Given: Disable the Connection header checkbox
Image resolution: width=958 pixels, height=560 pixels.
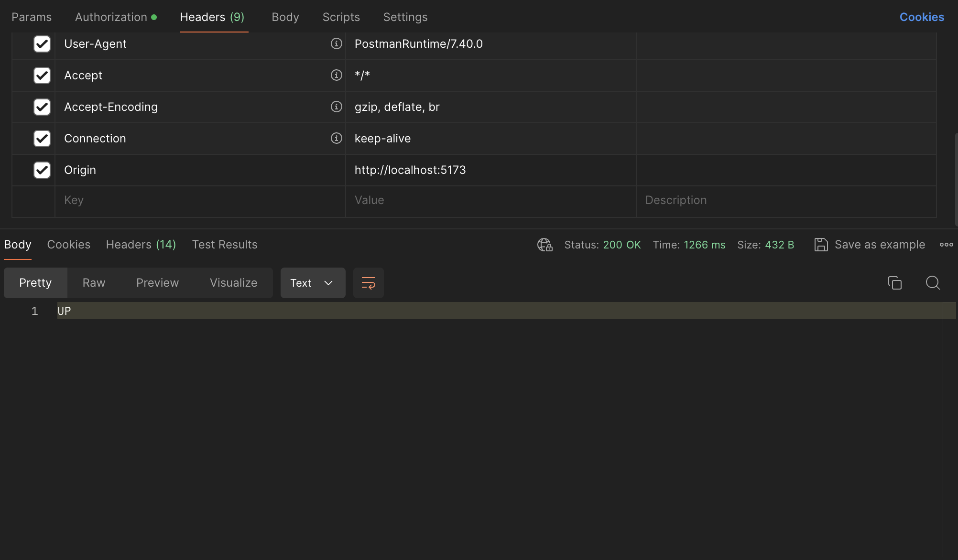Looking at the screenshot, I should coord(42,139).
